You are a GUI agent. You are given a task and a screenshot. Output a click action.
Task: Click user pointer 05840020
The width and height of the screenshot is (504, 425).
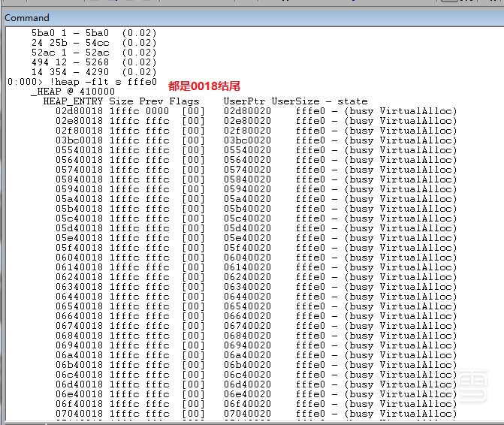point(248,179)
